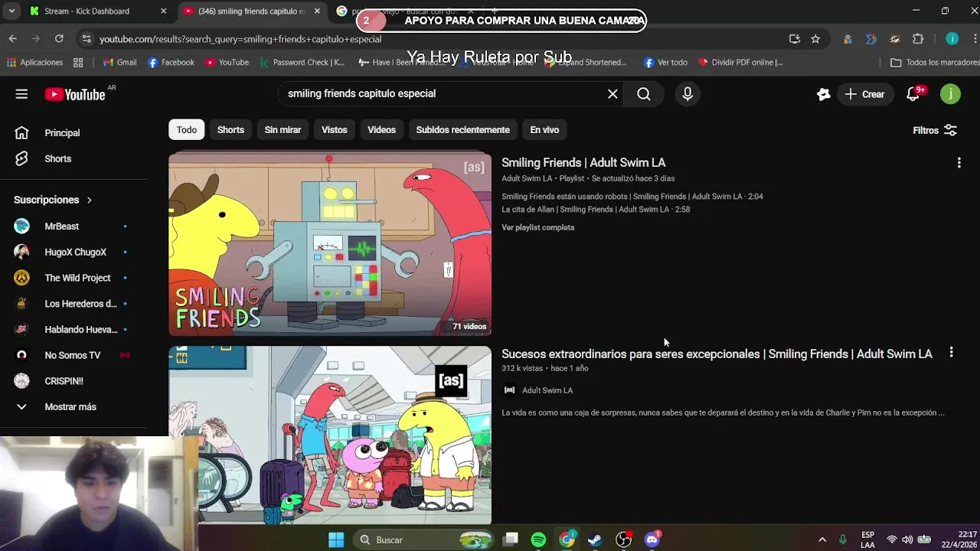Open three-dot menu for Sucesos extraordinarios video
980x551 pixels.
point(951,353)
